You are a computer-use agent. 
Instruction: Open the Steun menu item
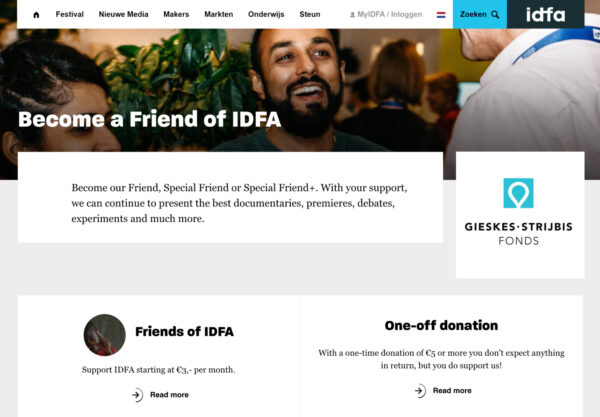pos(310,14)
